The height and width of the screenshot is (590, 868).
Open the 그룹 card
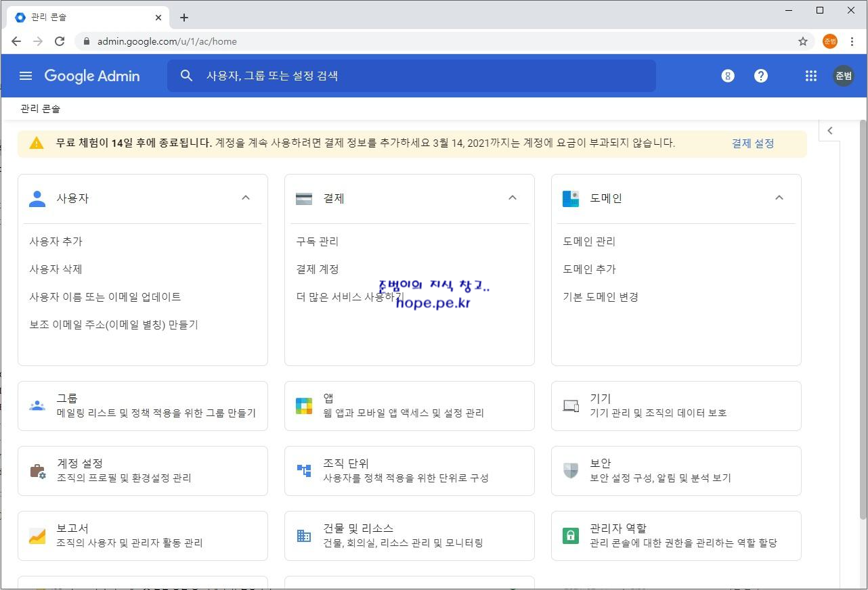click(143, 406)
